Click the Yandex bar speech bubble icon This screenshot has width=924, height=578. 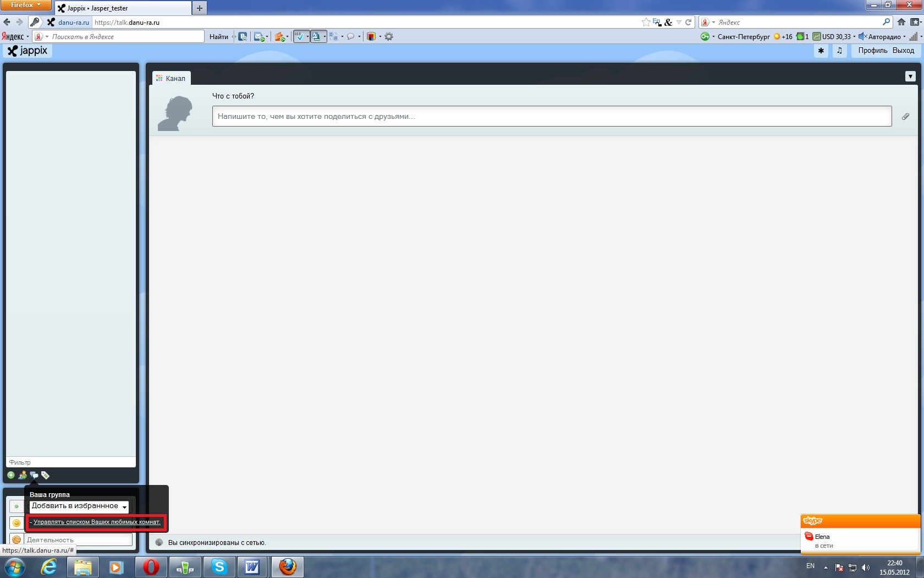pyautogui.click(x=350, y=37)
